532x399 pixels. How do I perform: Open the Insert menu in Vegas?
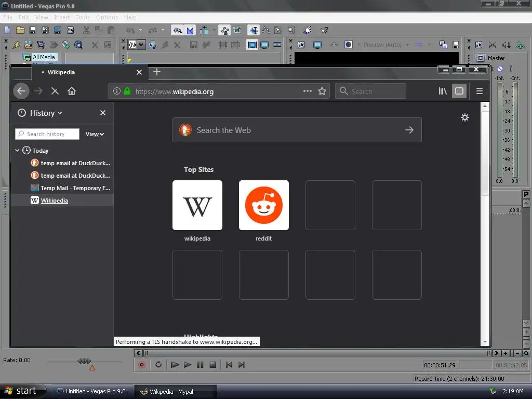(x=62, y=17)
